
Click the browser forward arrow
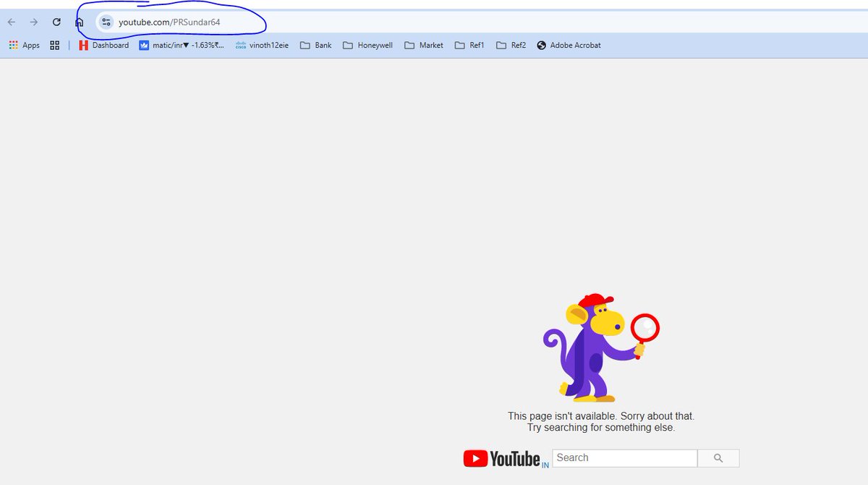34,22
